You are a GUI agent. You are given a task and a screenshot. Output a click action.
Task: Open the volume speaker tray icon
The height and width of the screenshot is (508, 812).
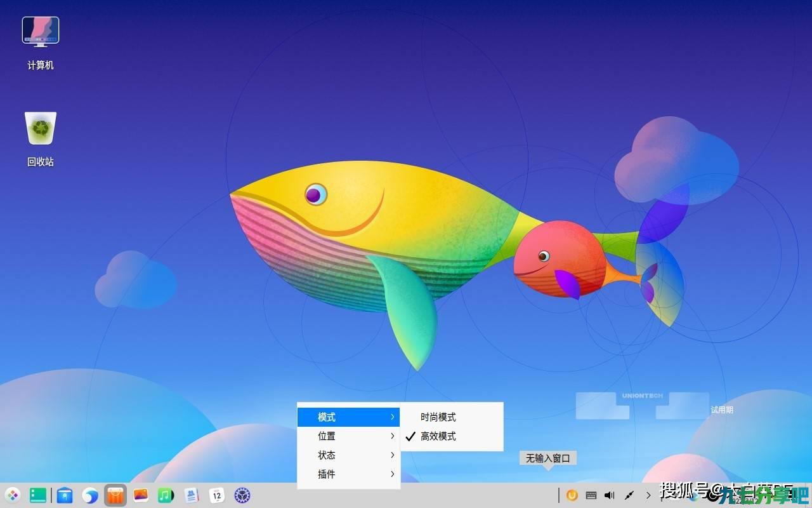610,495
